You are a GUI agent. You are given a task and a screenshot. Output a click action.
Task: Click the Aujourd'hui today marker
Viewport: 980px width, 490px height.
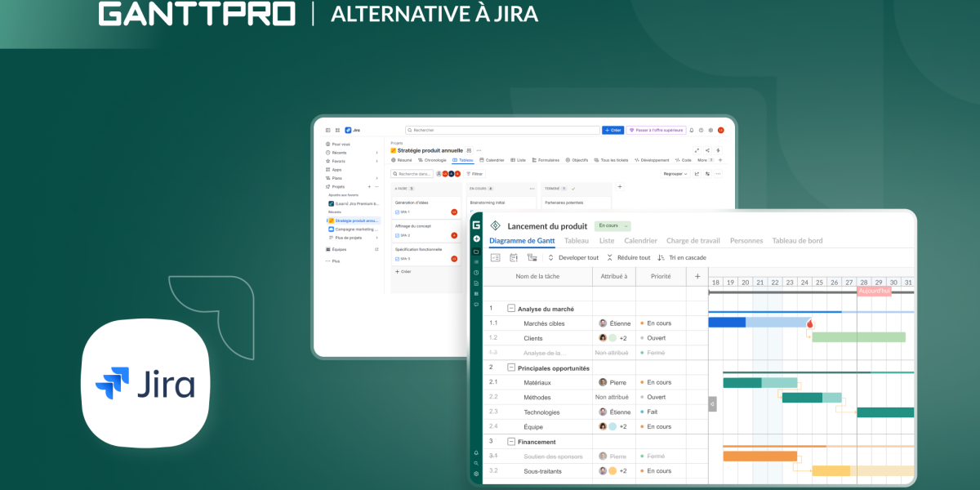(874, 291)
